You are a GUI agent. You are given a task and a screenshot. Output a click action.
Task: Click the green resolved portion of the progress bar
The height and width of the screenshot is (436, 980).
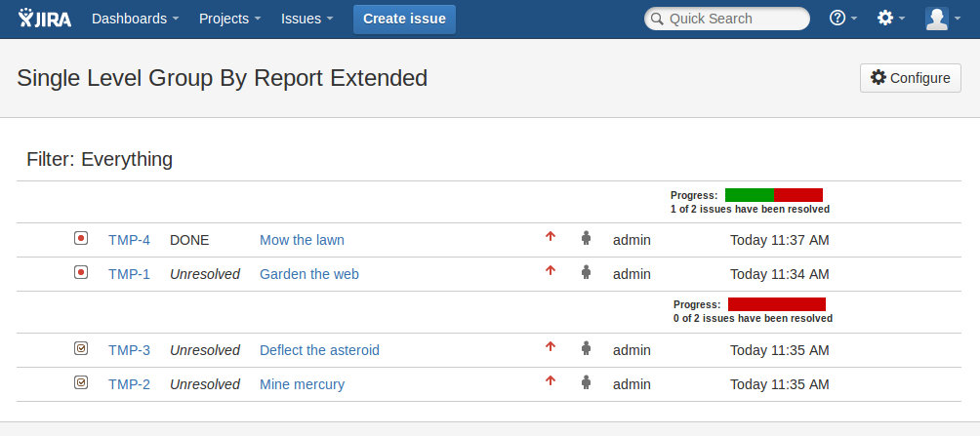749,195
